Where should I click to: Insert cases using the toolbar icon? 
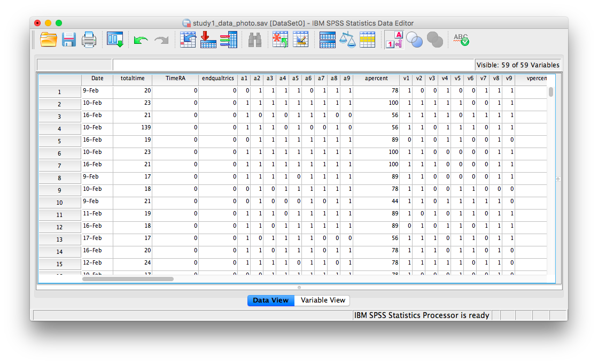point(281,40)
